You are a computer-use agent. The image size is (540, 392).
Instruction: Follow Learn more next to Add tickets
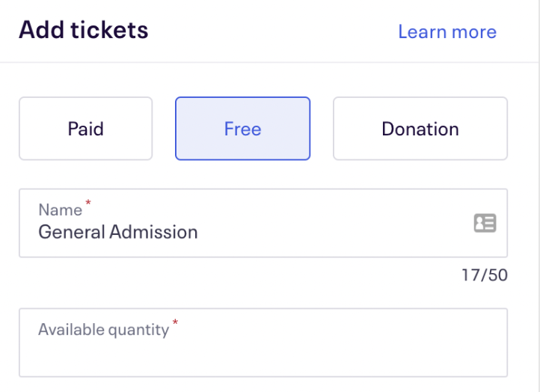click(447, 31)
